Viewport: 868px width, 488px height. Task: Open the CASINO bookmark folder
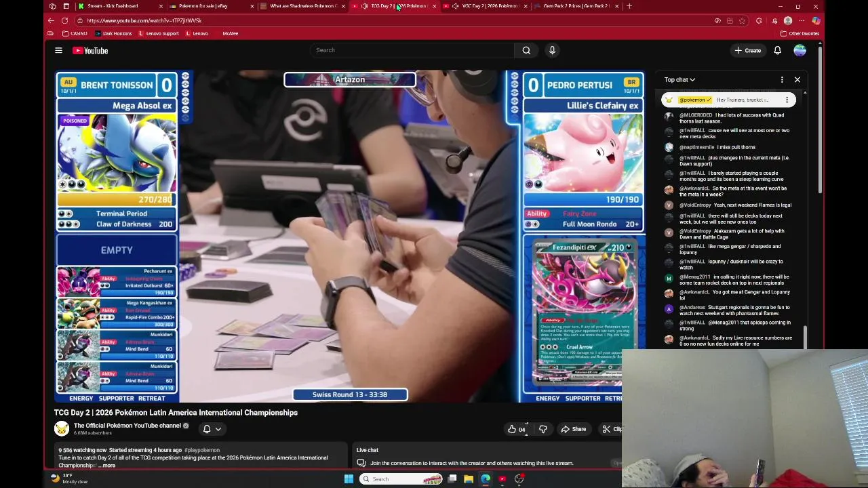click(x=75, y=33)
